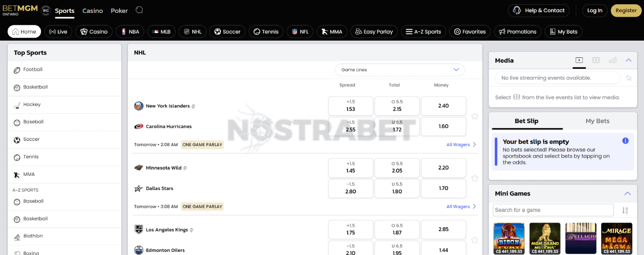644x255 pixels.
Task: Collapse the Media panel
Action: tap(628, 60)
